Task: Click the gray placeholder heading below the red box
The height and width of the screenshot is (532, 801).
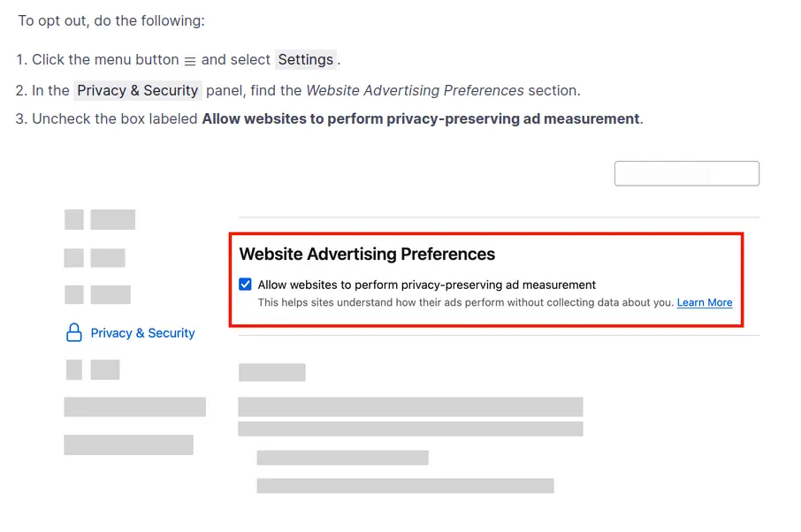Action: click(271, 372)
